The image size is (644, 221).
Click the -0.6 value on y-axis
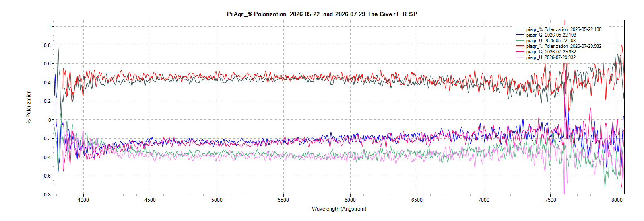(x=47, y=176)
